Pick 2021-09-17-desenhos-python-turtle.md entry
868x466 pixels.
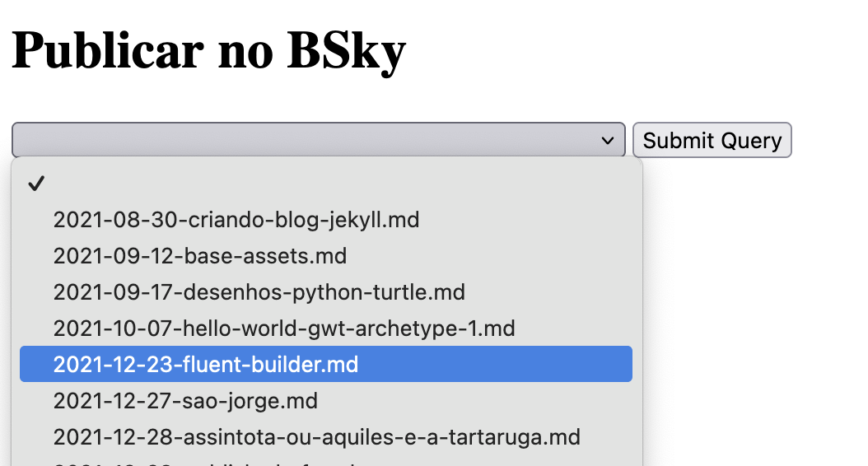click(x=259, y=292)
